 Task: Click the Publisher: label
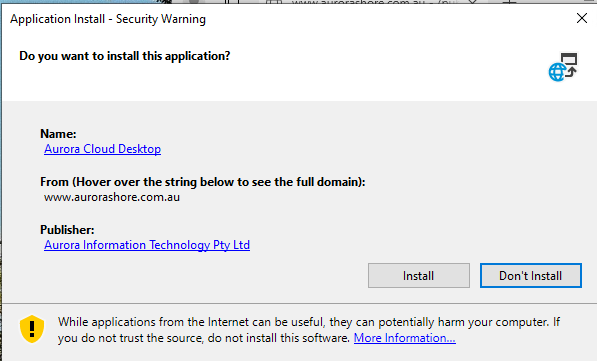point(67,230)
